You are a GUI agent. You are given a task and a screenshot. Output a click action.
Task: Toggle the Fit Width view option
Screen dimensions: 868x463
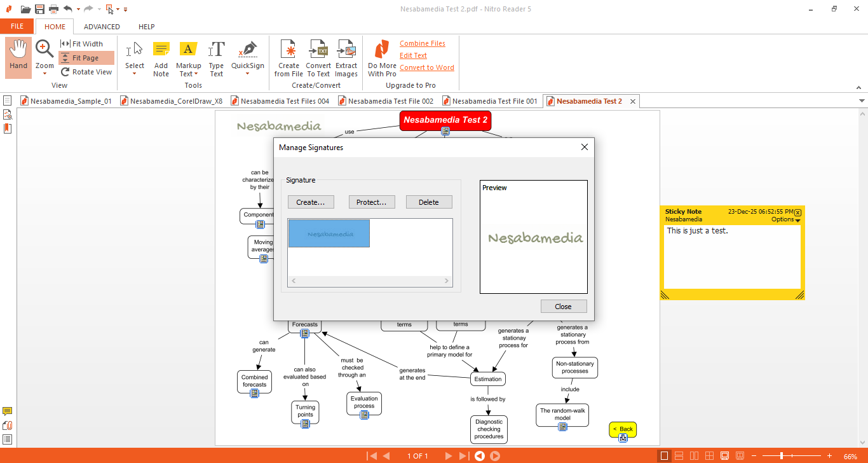87,44
